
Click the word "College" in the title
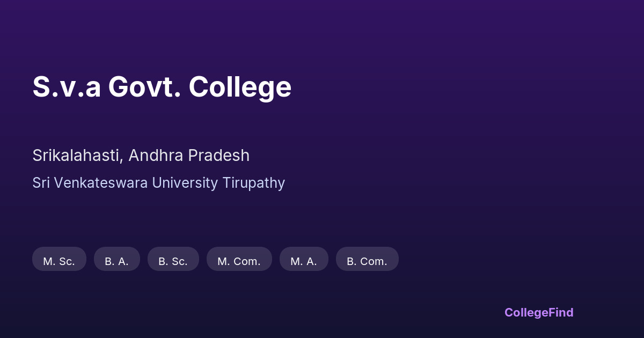pyautogui.click(x=240, y=87)
